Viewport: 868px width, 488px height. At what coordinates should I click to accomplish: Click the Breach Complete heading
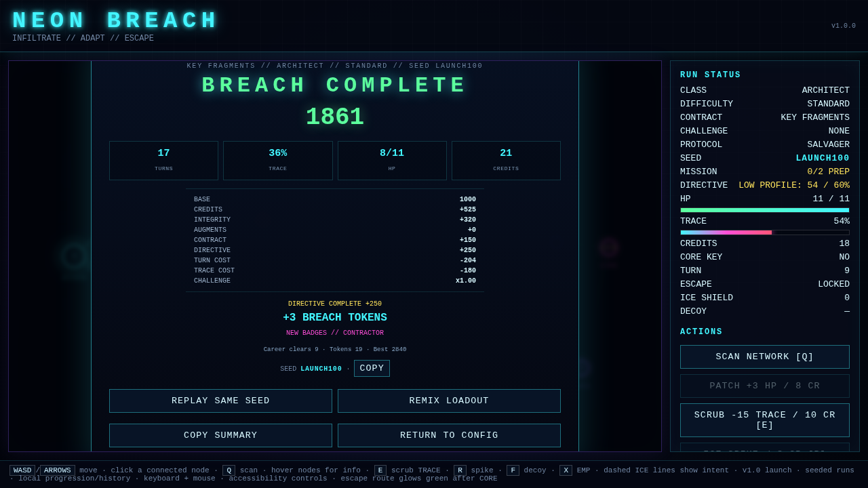point(335,85)
